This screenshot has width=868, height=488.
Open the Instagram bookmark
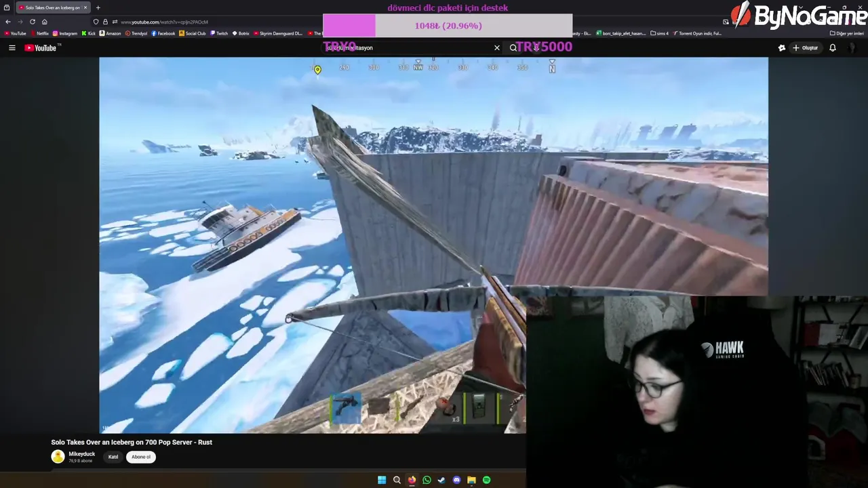tap(65, 33)
